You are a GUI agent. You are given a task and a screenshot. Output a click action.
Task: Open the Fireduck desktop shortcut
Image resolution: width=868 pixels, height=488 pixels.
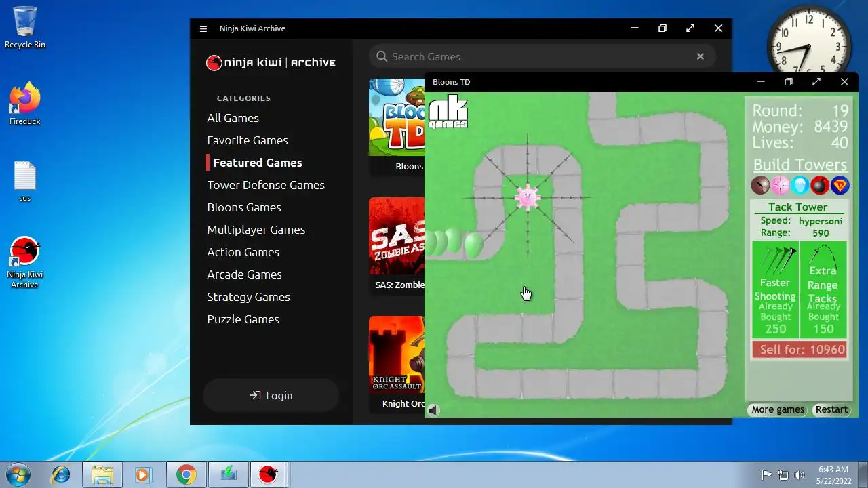[x=25, y=104]
